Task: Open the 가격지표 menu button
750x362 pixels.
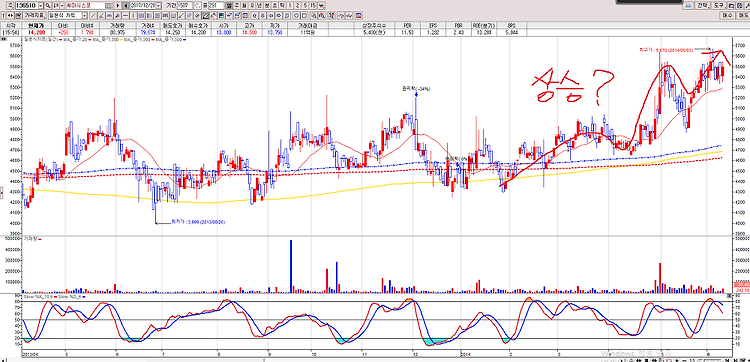Action: (x=35, y=15)
